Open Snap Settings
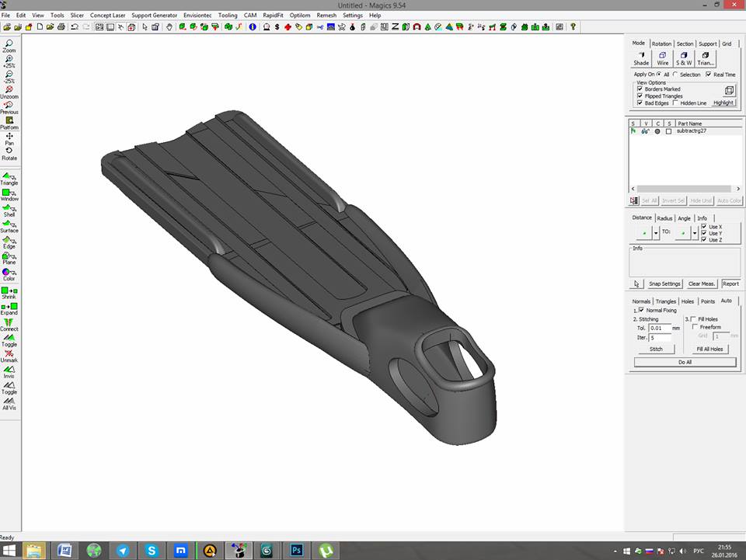Viewport: 746px width, 560px height. [x=664, y=283]
